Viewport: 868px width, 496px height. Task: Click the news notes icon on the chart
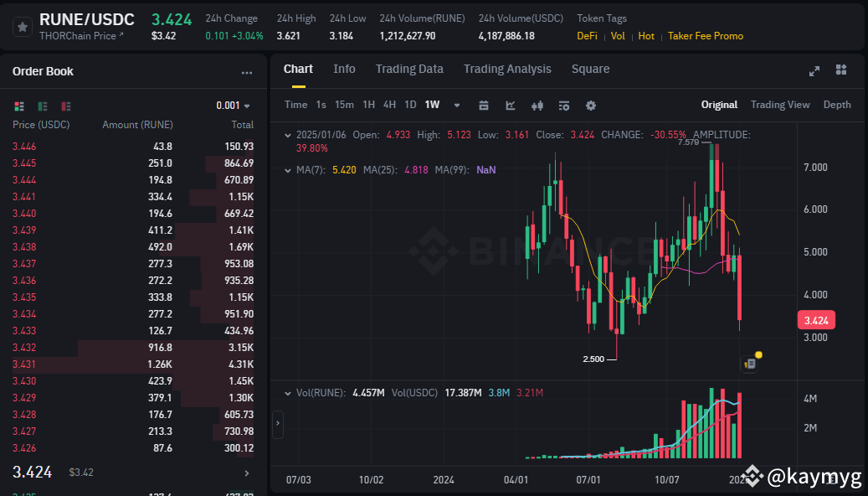(x=749, y=364)
